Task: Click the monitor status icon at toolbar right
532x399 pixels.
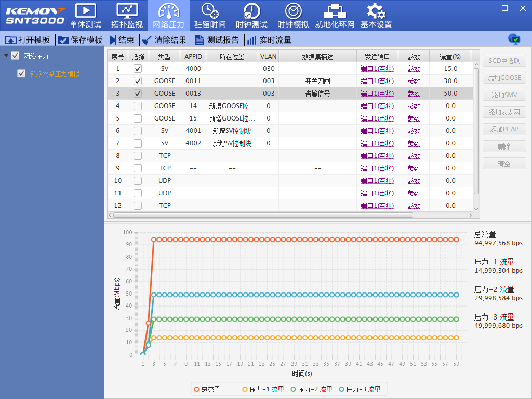Action: pyautogui.click(x=514, y=39)
